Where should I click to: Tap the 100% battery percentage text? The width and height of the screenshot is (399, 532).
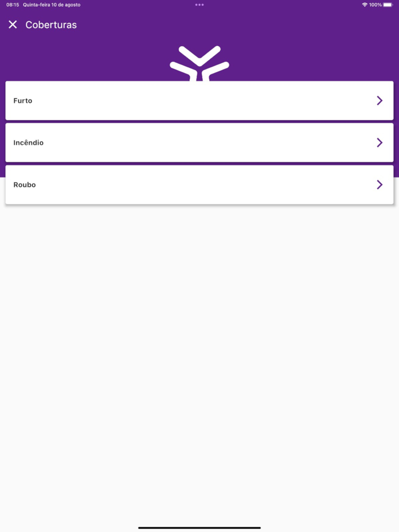tap(375, 5)
